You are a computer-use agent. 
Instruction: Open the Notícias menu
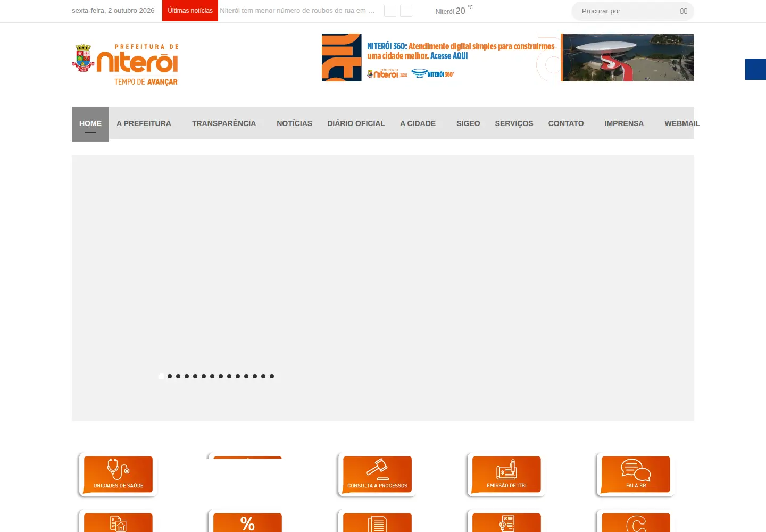coord(294,123)
